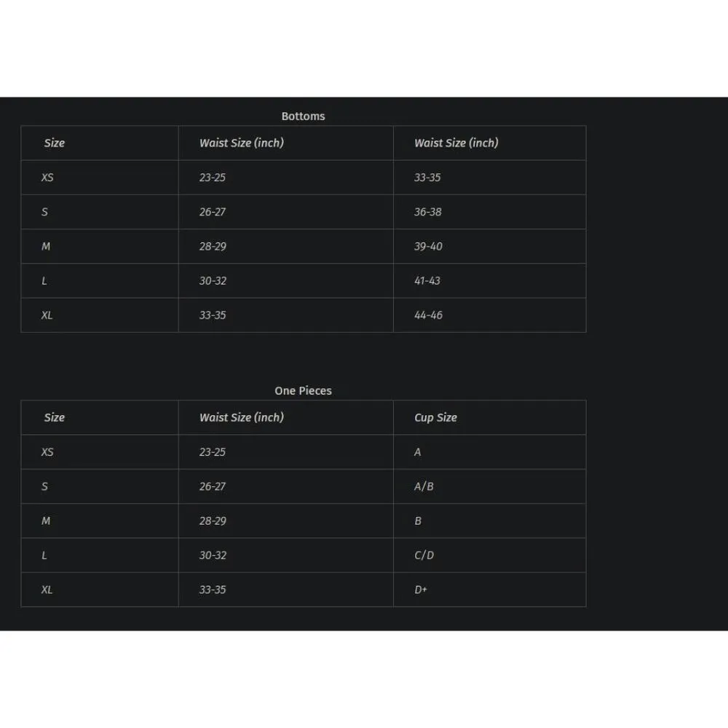Click the XS size cell in Bottoms table
The width and height of the screenshot is (728, 728).
[x=47, y=178]
